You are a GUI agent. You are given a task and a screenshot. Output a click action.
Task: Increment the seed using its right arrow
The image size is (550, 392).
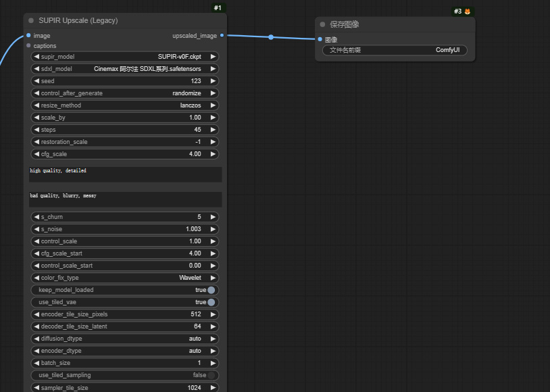click(213, 80)
